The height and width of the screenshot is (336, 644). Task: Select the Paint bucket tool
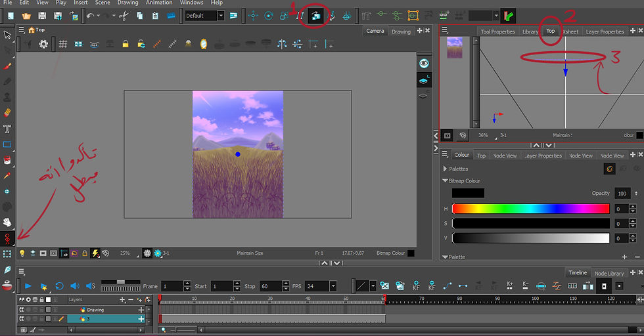[x=7, y=160]
